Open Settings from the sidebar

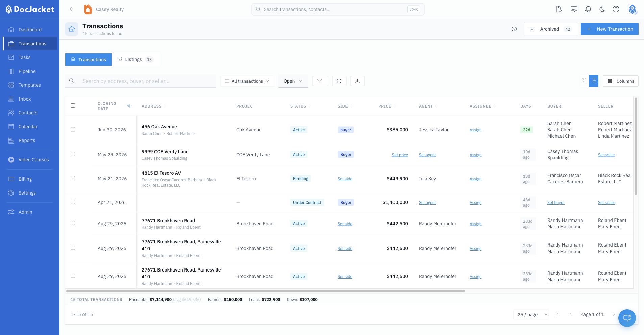tap(30, 193)
